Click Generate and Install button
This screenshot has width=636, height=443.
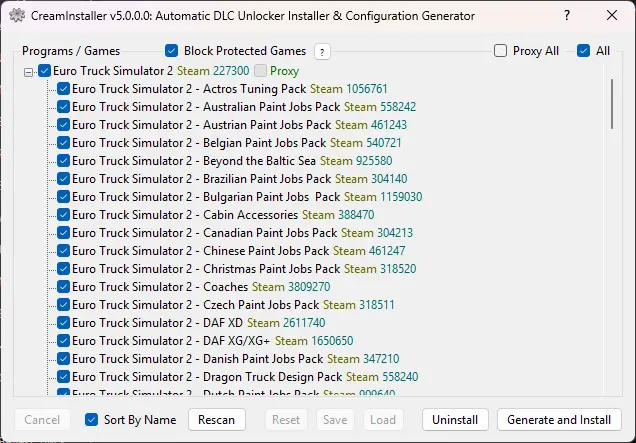click(559, 420)
